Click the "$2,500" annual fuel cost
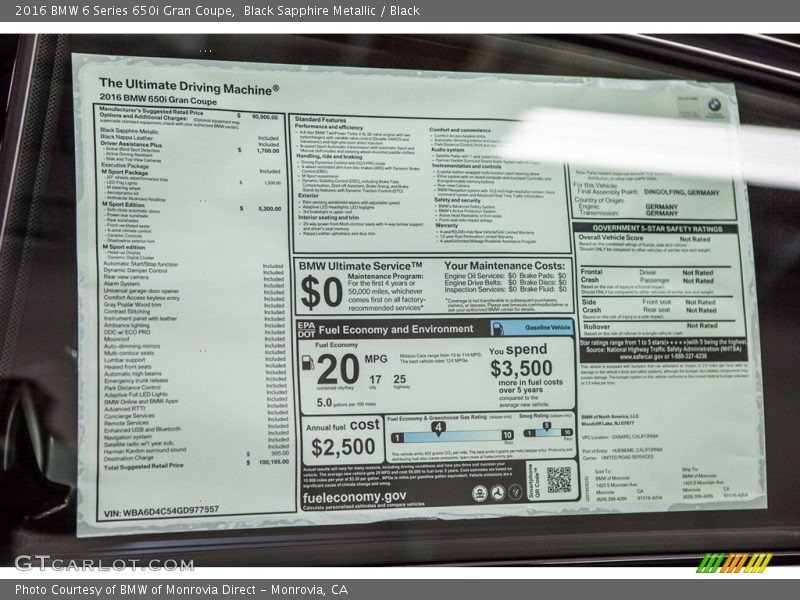Viewport: 800px width, 600px height. [x=343, y=447]
